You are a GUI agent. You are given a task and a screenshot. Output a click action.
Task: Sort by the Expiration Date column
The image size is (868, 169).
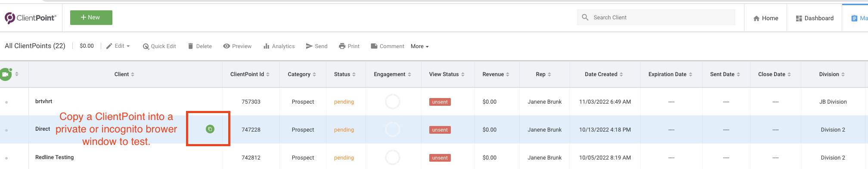click(670, 74)
